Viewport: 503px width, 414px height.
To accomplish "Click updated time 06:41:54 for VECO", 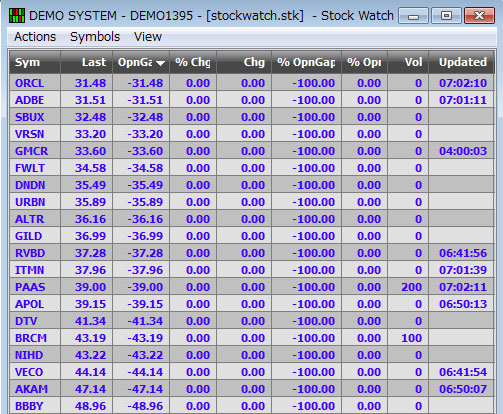I will pyautogui.click(x=463, y=372).
